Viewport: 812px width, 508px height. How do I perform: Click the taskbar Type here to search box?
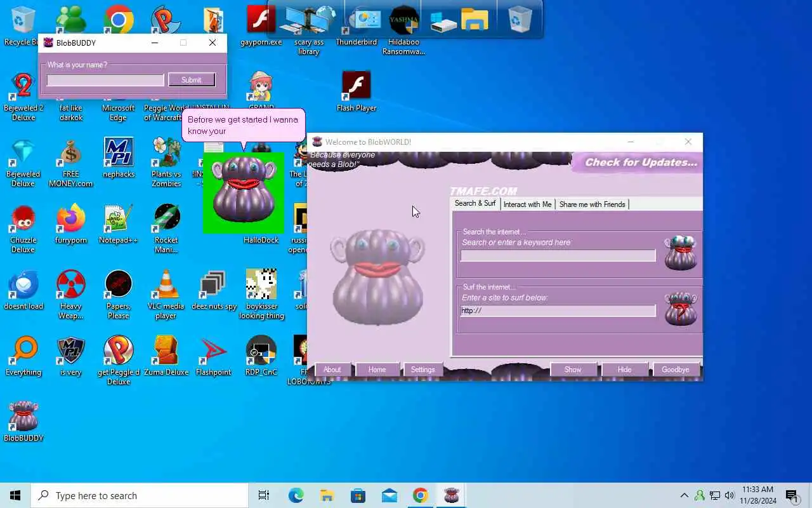(140, 495)
